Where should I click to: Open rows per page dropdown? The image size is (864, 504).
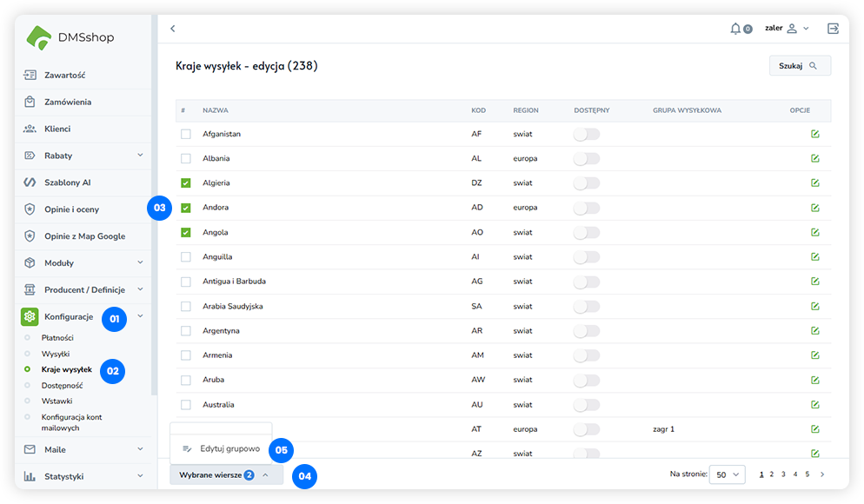tap(727, 474)
